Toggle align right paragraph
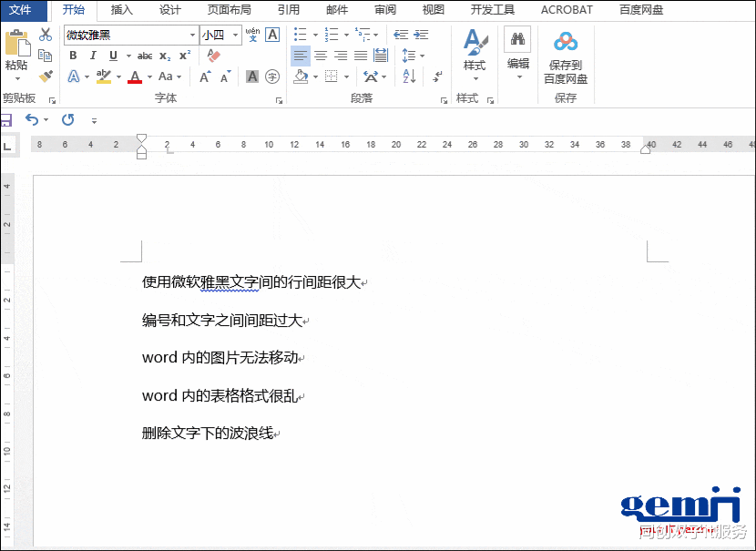The image size is (756, 551). coord(341,56)
